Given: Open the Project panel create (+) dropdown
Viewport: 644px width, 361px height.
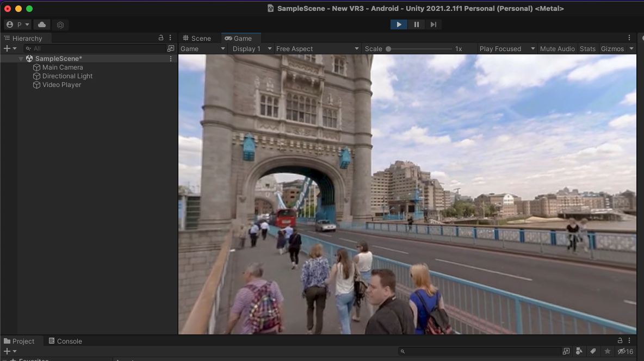Looking at the screenshot, I should (10, 352).
